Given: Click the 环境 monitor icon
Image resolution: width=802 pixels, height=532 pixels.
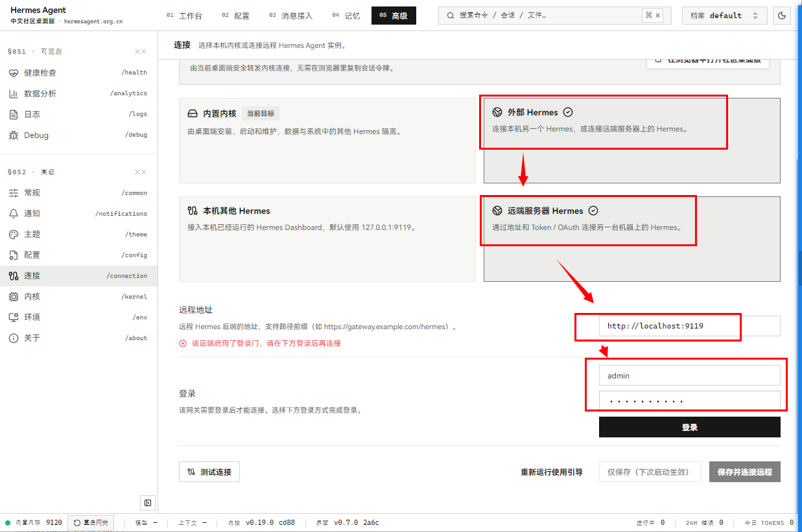Looking at the screenshot, I should tap(14, 318).
